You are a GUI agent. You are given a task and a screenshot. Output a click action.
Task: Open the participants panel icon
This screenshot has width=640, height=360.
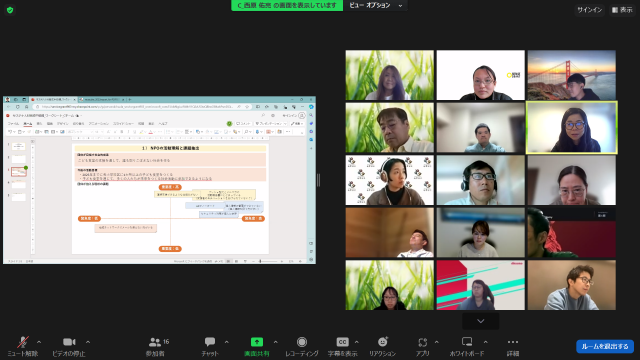pos(155,342)
